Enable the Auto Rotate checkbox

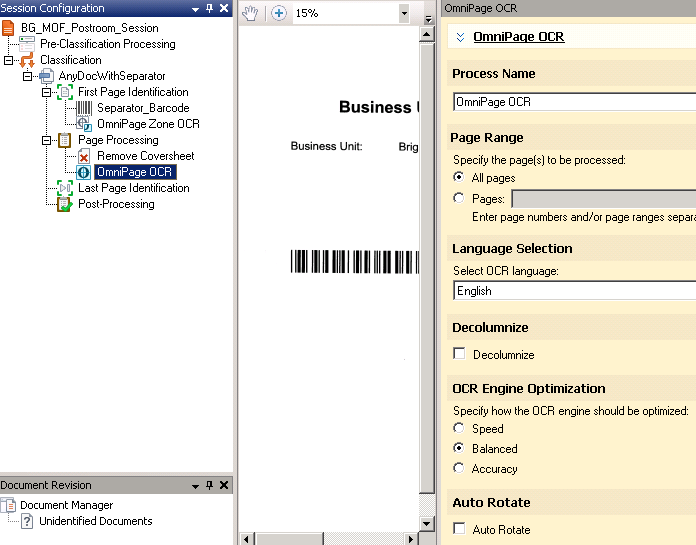(x=459, y=529)
